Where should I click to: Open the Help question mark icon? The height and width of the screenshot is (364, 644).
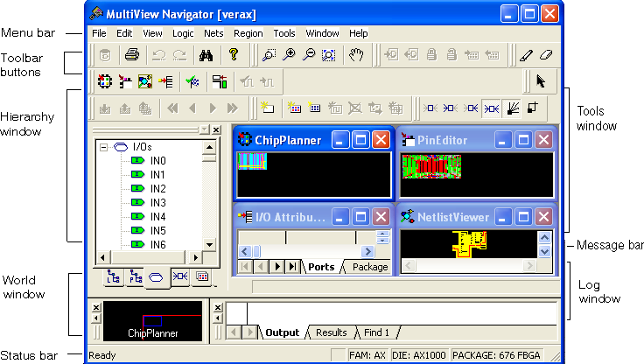pyautogui.click(x=234, y=54)
